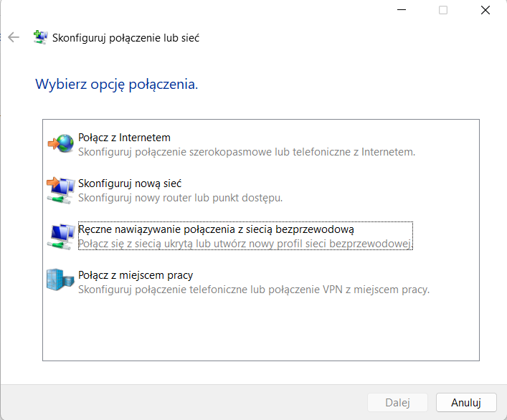
Task: Click the maximize window button
Action: [x=443, y=10]
